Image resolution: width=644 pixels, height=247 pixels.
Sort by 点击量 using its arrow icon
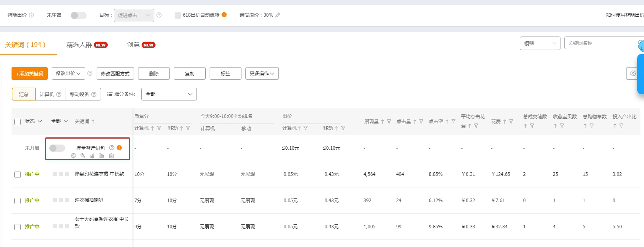tap(414, 122)
